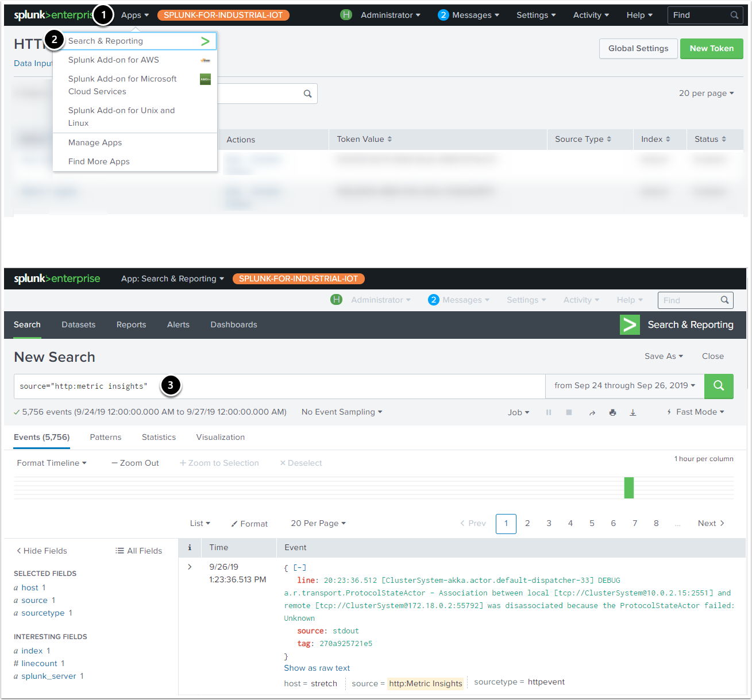Click the Microsoft Cloud Services add-on icon
The height and width of the screenshot is (700, 752).
coord(205,79)
